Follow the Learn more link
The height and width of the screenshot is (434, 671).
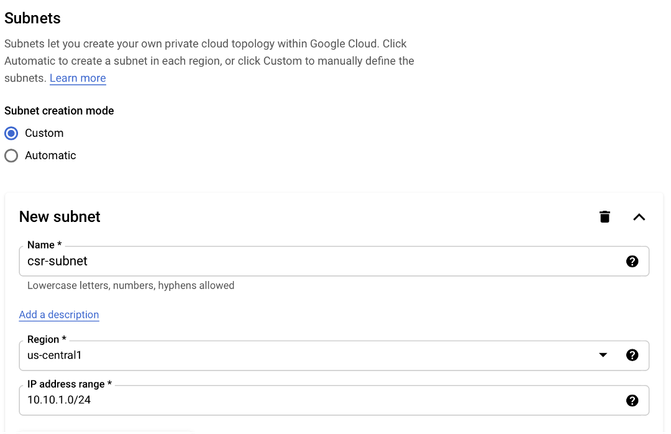pyautogui.click(x=77, y=78)
